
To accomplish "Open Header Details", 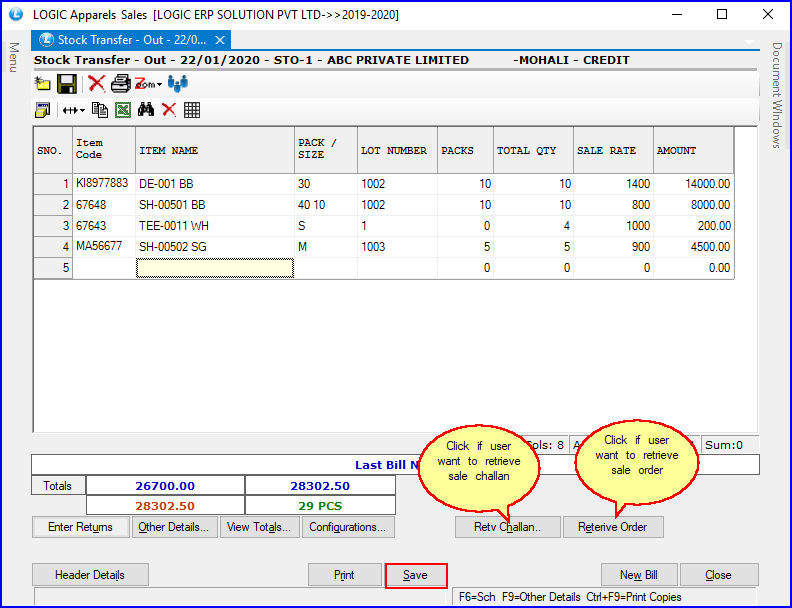I will [x=90, y=575].
